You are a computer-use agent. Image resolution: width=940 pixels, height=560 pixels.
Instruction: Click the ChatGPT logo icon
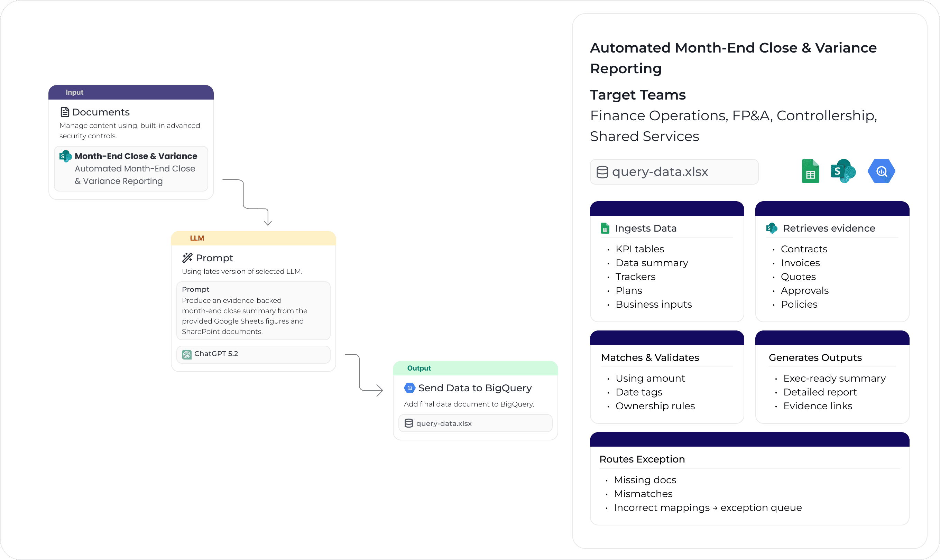click(186, 354)
